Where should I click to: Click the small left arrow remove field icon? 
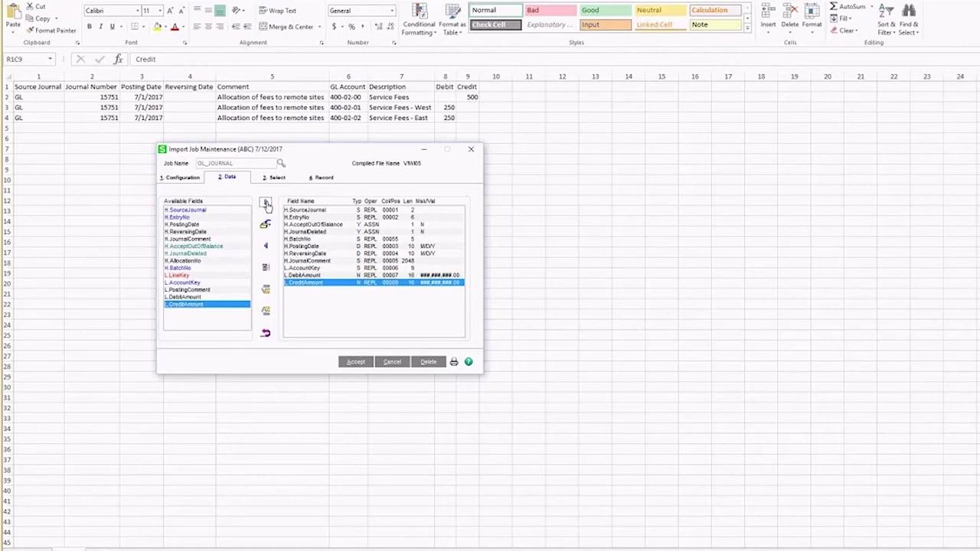(266, 246)
